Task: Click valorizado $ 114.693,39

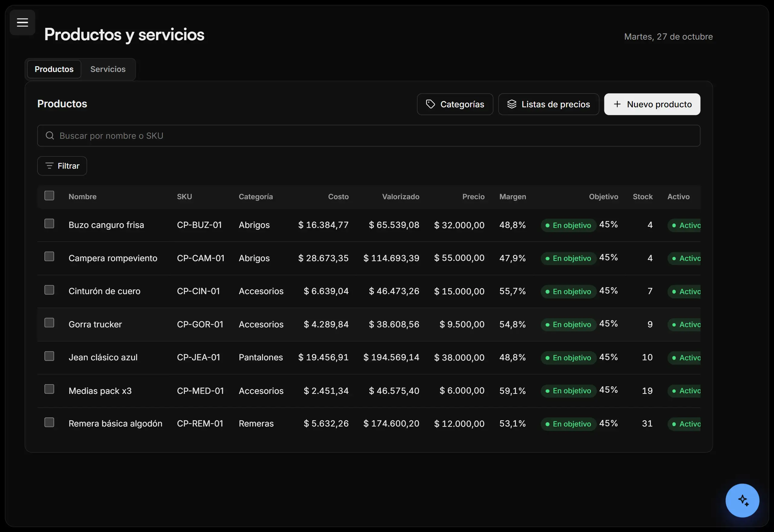Action: tap(391, 258)
